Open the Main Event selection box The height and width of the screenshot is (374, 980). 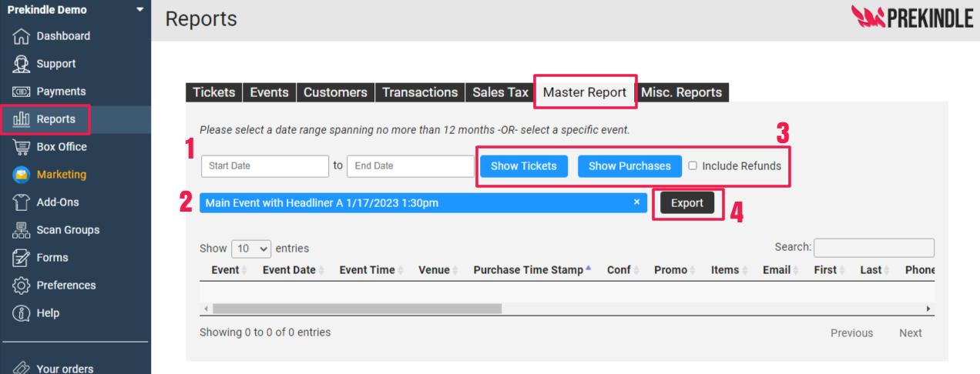pos(423,202)
